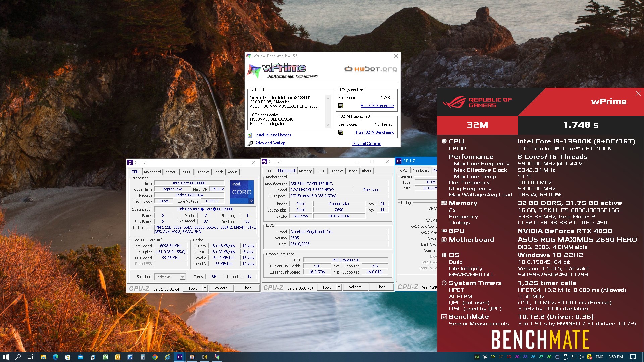This screenshot has height=362, width=644.
Task: Switch to Graphics tab in first CPU-Z window
Action: click(203, 172)
